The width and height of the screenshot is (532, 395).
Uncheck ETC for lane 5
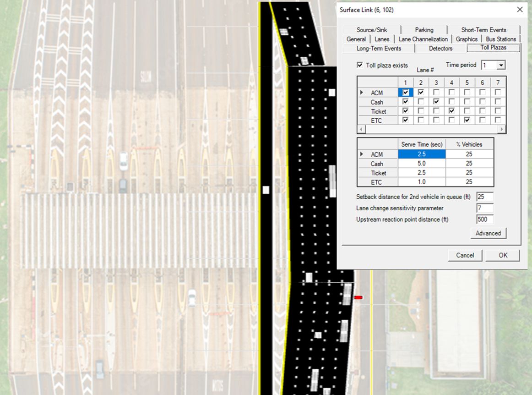pyautogui.click(x=467, y=120)
